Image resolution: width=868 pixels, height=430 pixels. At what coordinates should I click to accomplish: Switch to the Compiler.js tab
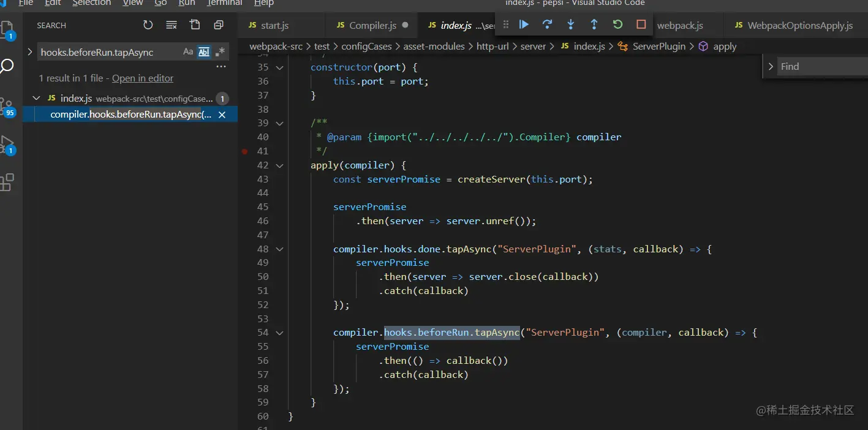(372, 25)
